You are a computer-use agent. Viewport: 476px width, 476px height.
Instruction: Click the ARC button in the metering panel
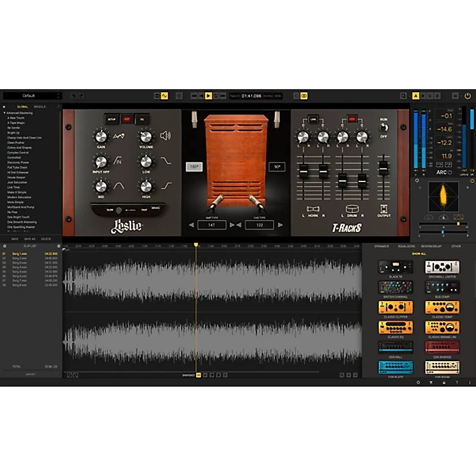tap(442, 171)
